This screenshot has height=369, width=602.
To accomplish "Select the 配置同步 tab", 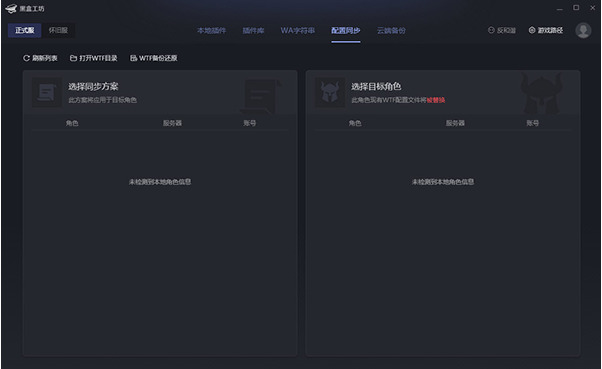I will point(346,31).
